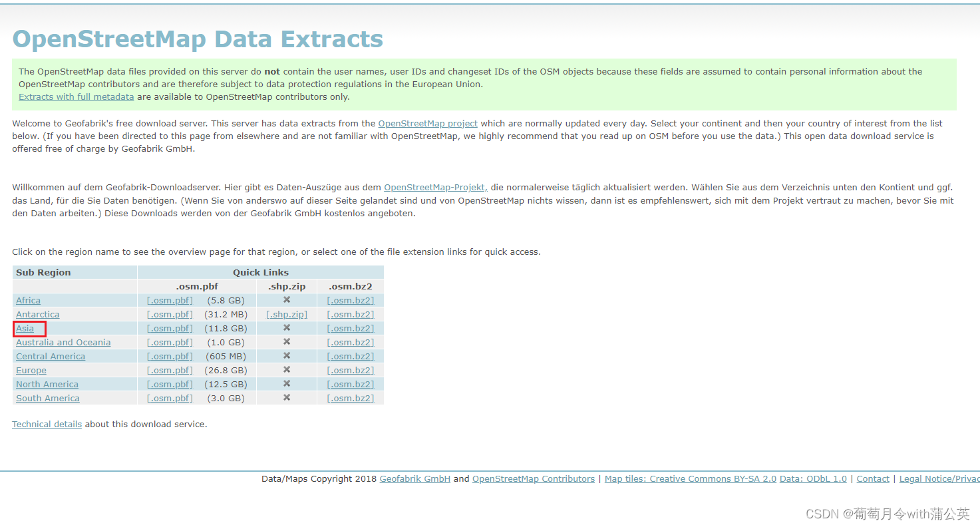Image resolution: width=980 pixels, height=527 pixels.
Task: Click the .osm.bz2 column subheader
Action: [351, 287]
